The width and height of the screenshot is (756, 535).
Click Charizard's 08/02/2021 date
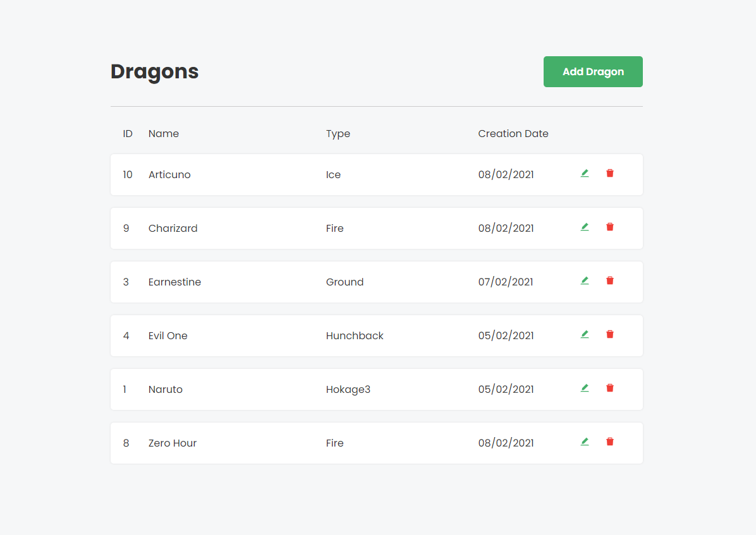coord(506,229)
